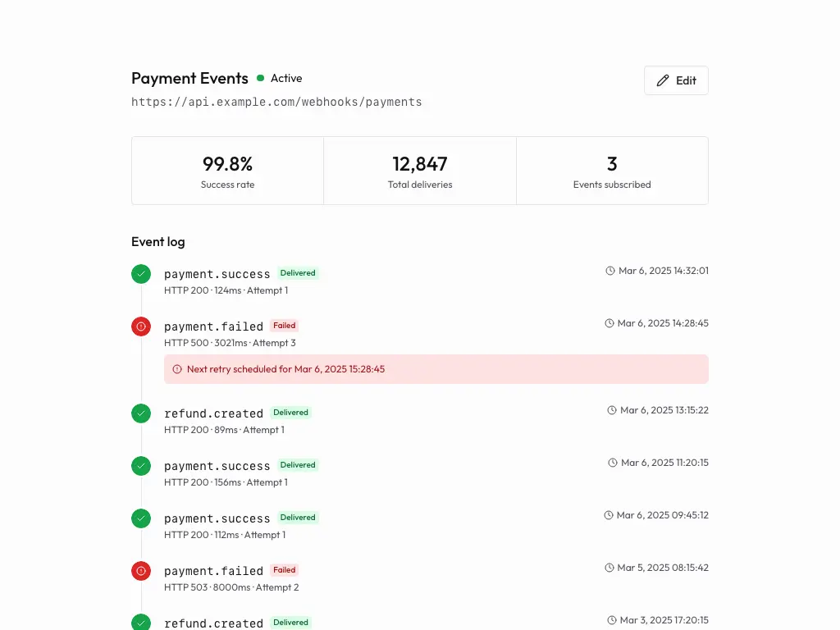The image size is (840, 630).
Task: Click the green check icon next to refund.created
Action: 140,413
